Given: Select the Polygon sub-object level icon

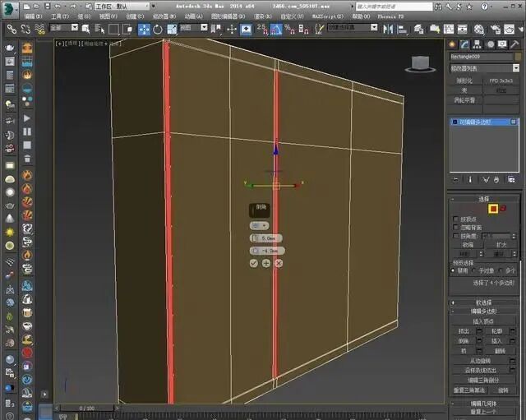Looking at the screenshot, I should 493,209.
